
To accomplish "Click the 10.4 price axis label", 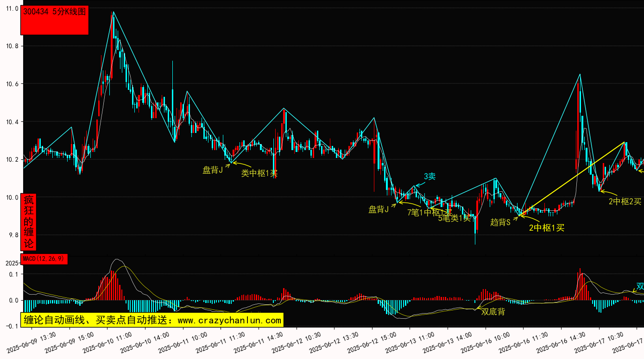I will coord(12,122).
